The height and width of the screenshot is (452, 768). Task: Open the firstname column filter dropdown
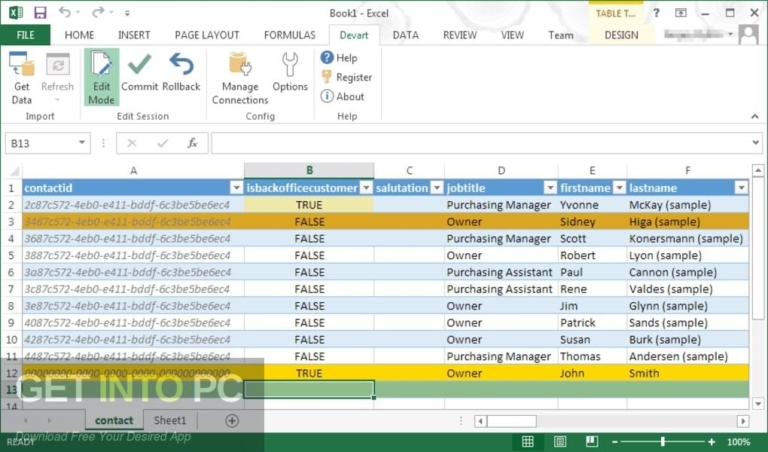pos(620,188)
